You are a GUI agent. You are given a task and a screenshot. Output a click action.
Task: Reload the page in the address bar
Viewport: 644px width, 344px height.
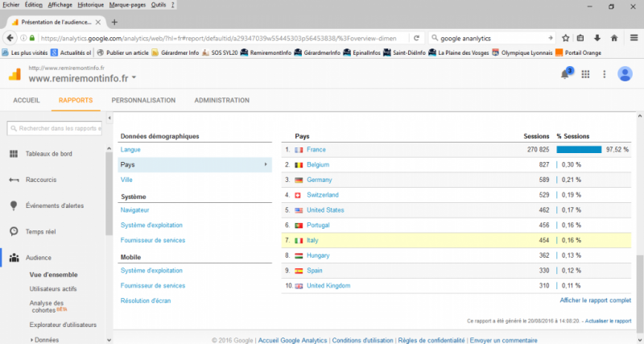click(x=415, y=38)
